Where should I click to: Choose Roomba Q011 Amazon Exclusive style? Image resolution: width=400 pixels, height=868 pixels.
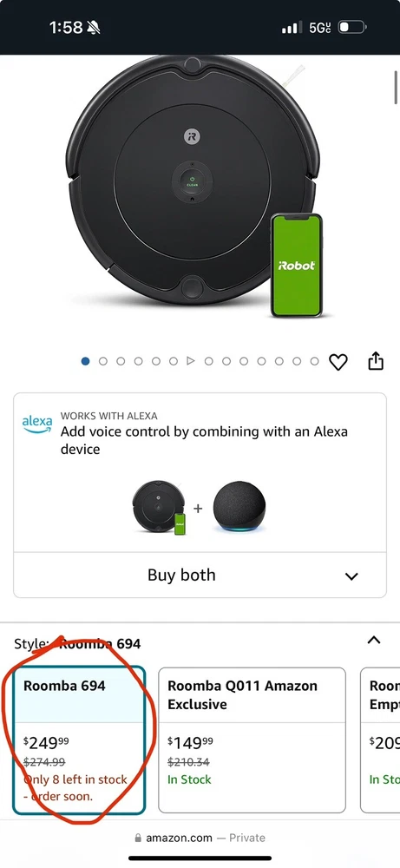pyautogui.click(x=252, y=740)
